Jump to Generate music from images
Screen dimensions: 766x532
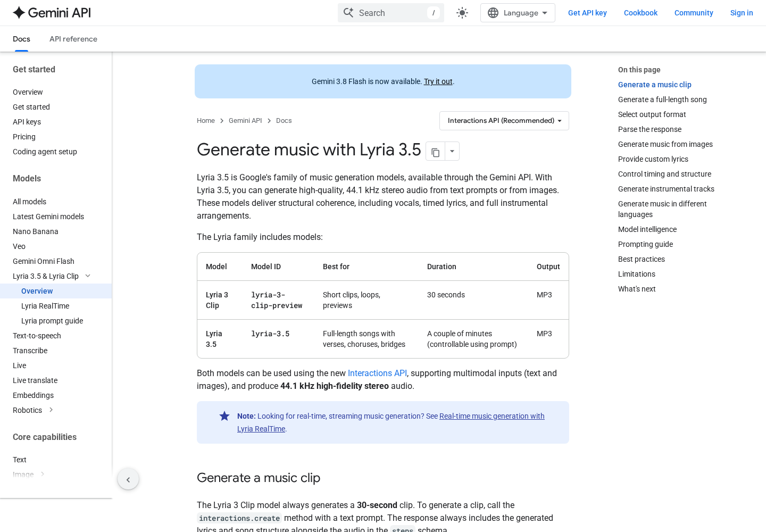coord(665,144)
